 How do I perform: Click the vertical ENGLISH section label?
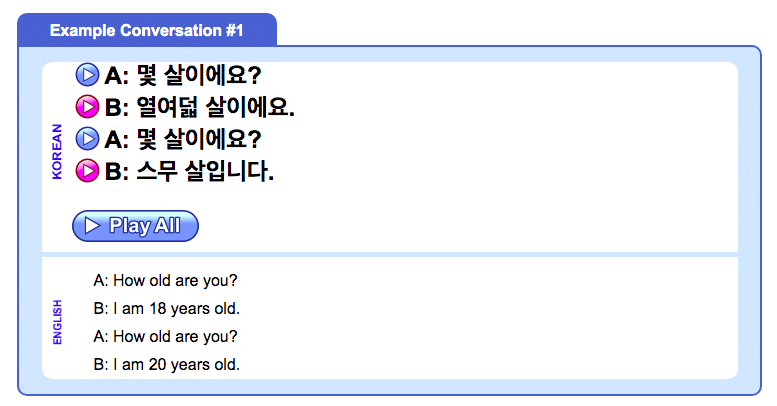[57, 321]
